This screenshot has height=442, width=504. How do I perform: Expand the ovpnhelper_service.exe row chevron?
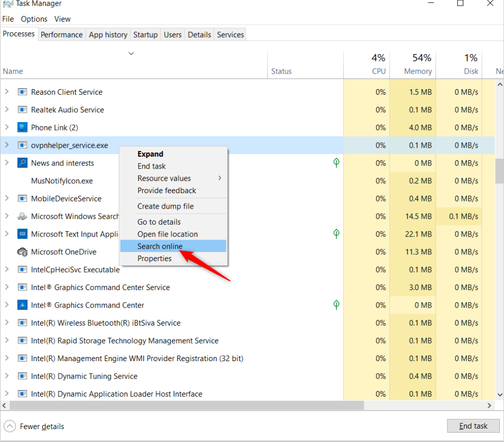pyautogui.click(x=7, y=145)
